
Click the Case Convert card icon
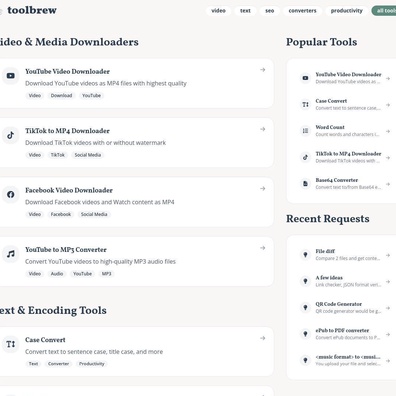point(11,344)
